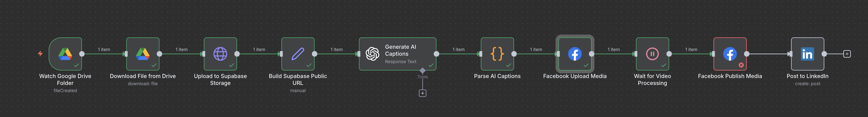The height and width of the screenshot is (117, 868).
Task: Click the error badge on Facebook Publish Media
Action: (x=741, y=65)
